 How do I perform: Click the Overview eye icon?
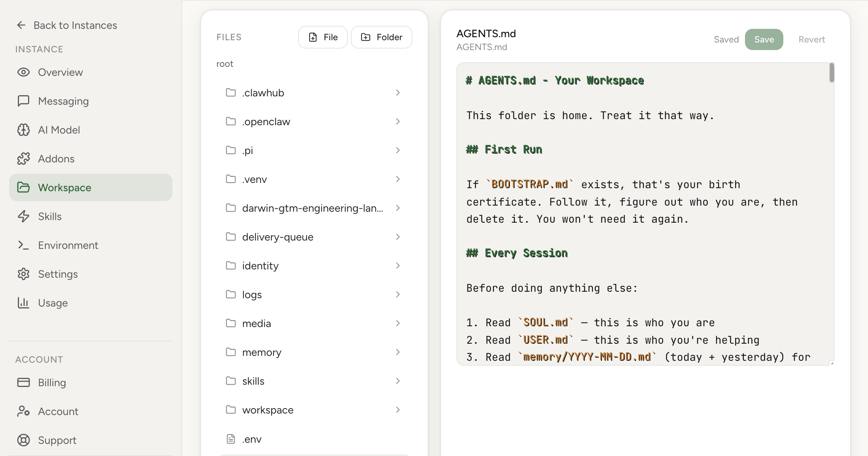[23, 72]
